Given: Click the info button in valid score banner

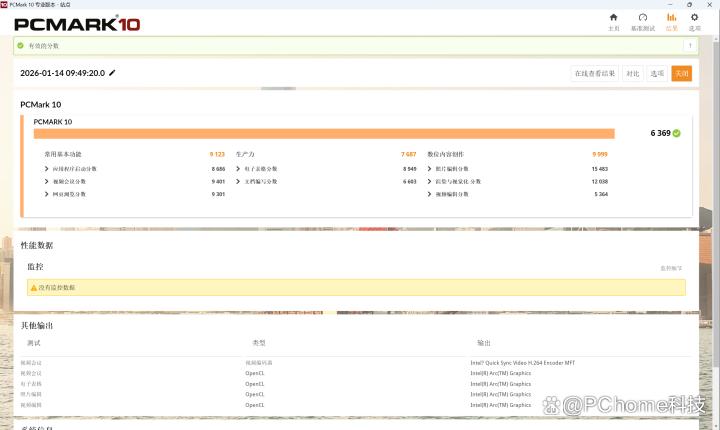Looking at the screenshot, I should [x=690, y=45].
